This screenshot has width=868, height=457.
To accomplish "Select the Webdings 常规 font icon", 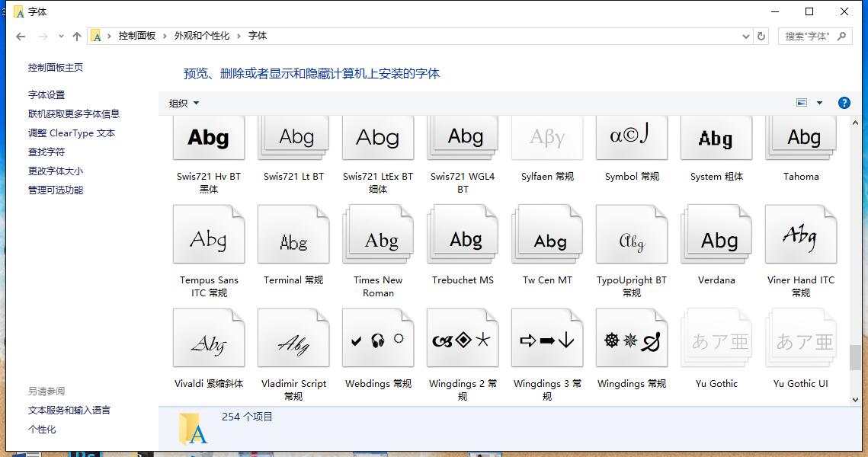I will [x=378, y=338].
